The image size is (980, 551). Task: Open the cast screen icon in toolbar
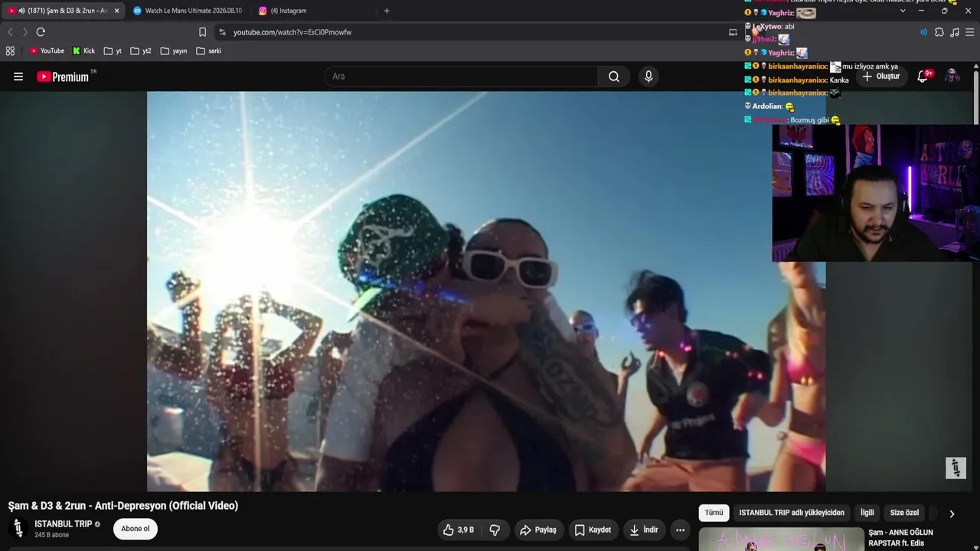[x=733, y=32]
